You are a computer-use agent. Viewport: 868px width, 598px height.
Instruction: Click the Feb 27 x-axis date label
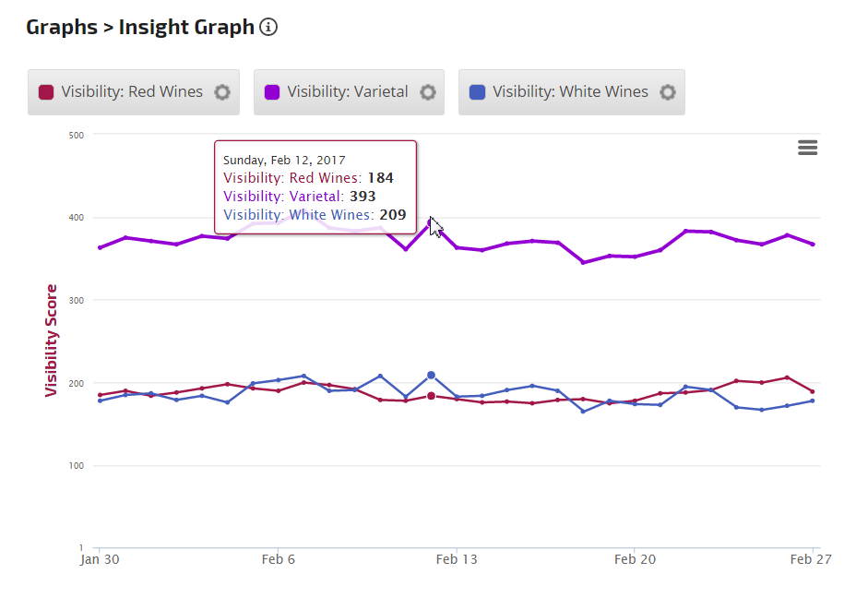[813, 559]
